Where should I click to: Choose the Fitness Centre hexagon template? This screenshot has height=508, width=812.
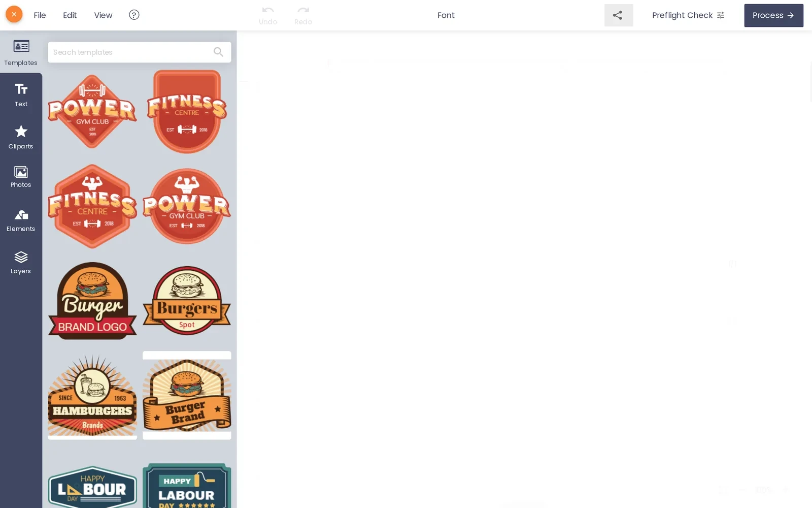[92, 206]
